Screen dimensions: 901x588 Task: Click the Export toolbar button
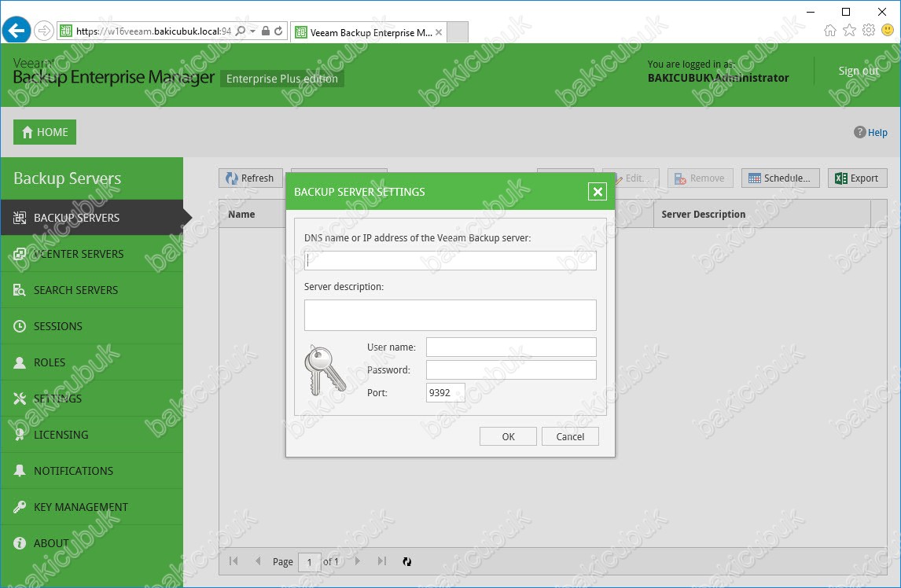(857, 178)
